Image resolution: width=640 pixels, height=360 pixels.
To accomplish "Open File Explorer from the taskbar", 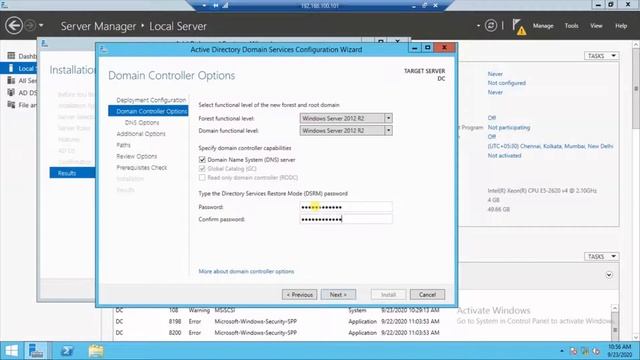I will [96, 351].
